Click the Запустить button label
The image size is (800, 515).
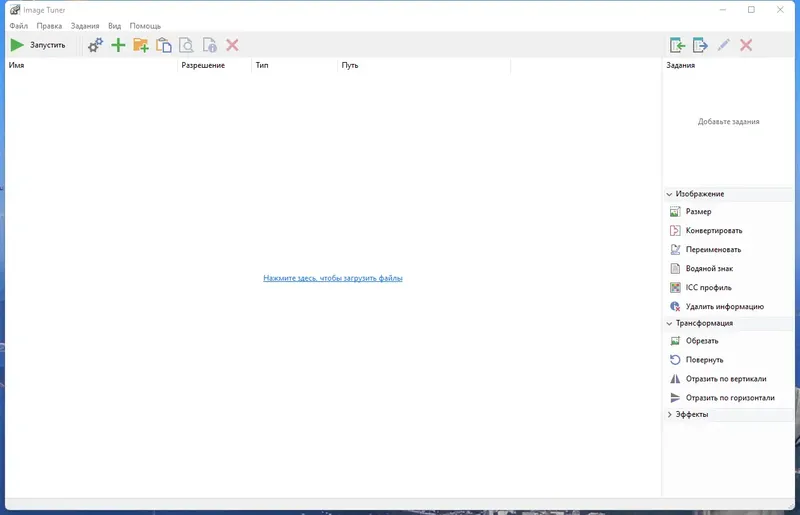tap(47, 45)
